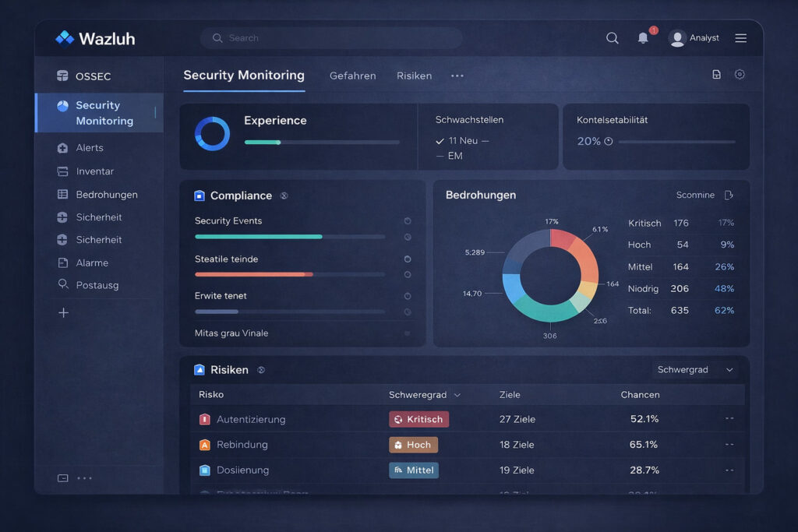Click the Kritisch severity badge for Autentizierung
This screenshot has width=798, height=532.
click(x=418, y=419)
